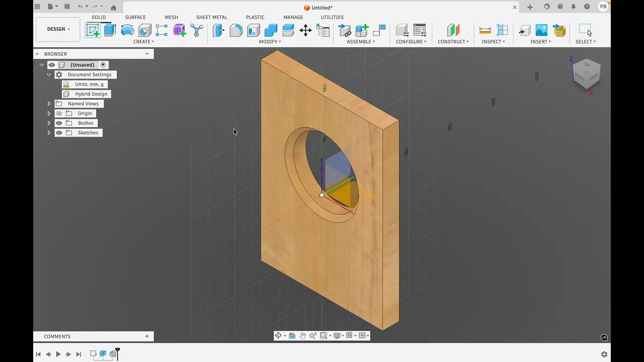This screenshot has height=362, width=644.
Task: Hide the Sketches folder with eye icon
Action: click(x=59, y=133)
